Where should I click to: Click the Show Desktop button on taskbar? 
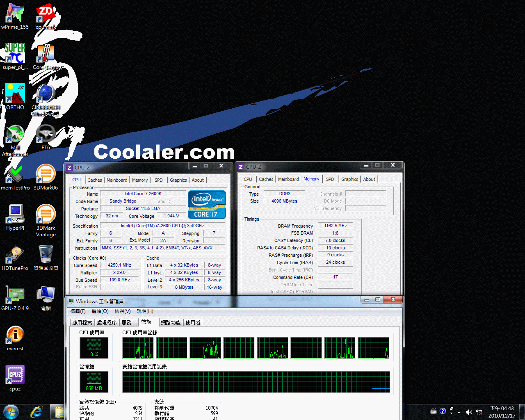pos(522,412)
